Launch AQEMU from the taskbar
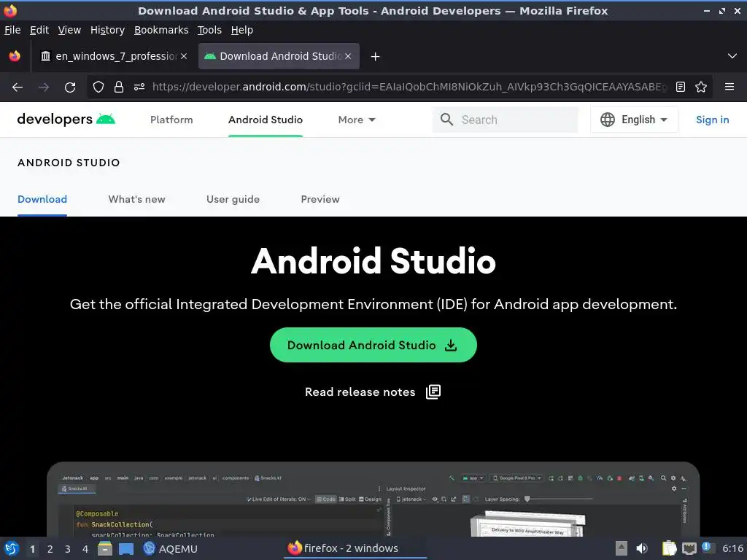 pyautogui.click(x=170, y=548)
